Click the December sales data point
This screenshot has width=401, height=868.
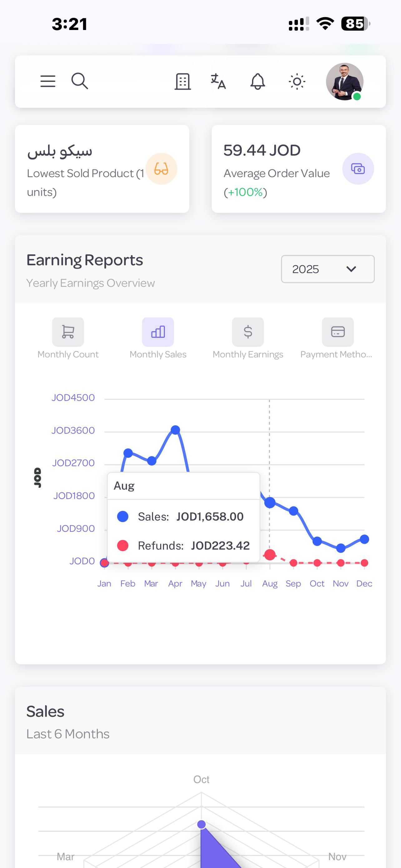coord(364,539)
